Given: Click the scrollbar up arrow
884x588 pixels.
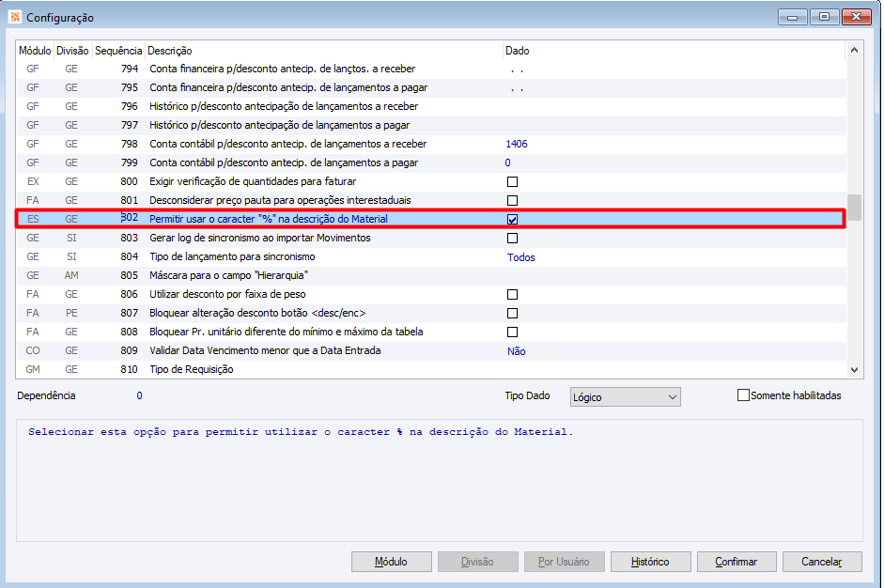Looking at the screenshot, I should [x=854, y=50].
